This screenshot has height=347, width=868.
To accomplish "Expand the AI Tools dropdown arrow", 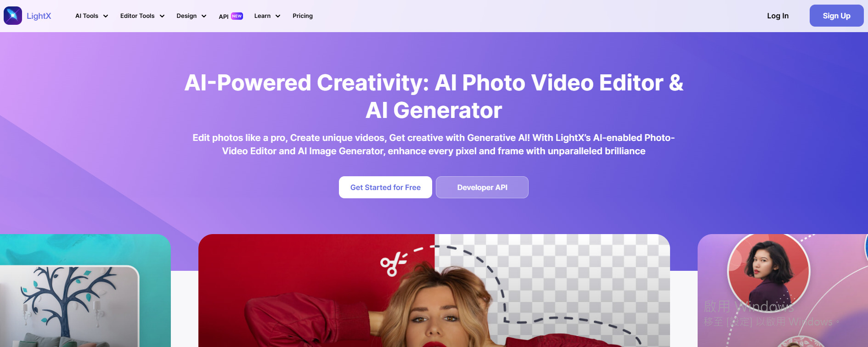I will click(106, 16).
